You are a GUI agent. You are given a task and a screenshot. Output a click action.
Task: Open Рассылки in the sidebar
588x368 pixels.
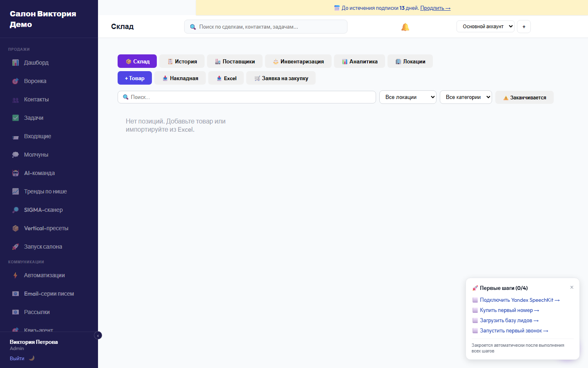tap(49, 312)
